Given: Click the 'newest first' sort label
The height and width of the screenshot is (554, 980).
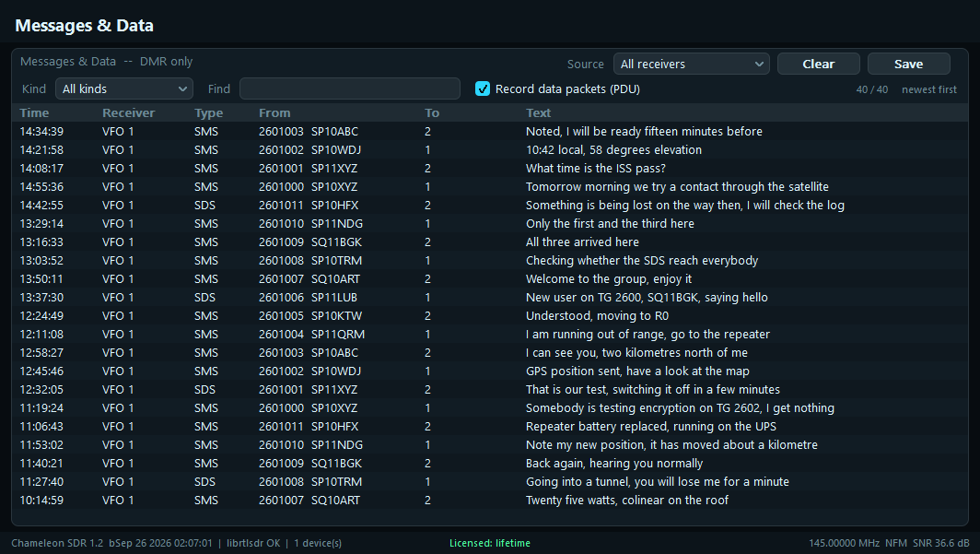Looking at the screenshot, I should [x=928, y=89].
